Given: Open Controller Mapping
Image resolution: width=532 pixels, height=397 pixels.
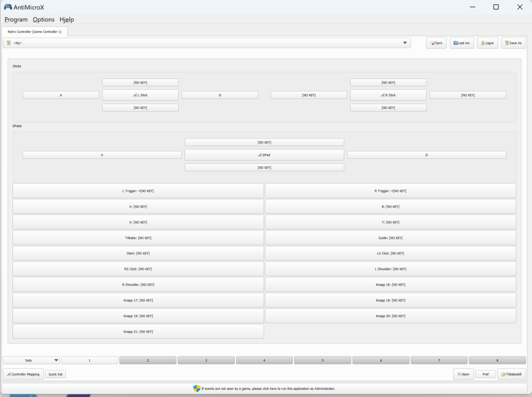Looking at the screenshot, I should [23, 374].
